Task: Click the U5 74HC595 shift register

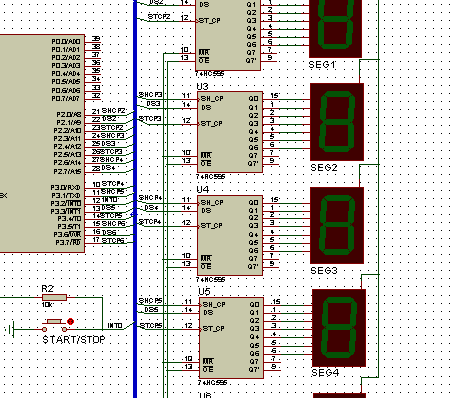Action: [x=232, y=338]
